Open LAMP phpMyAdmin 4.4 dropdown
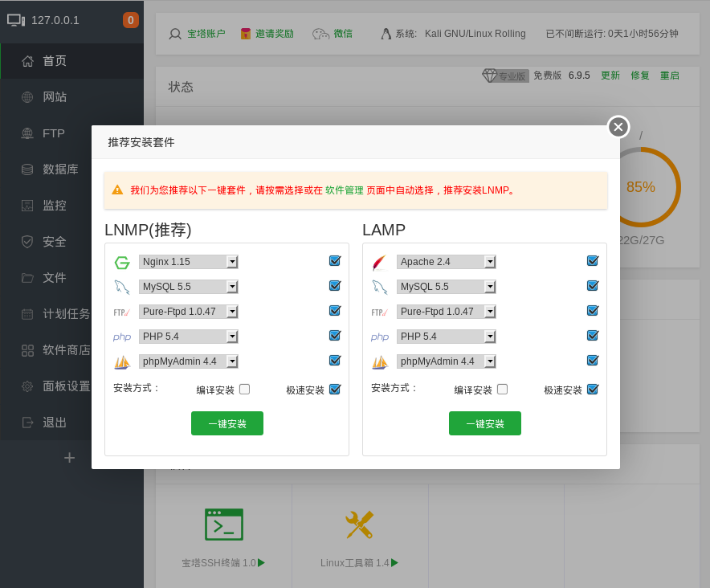 click(446, 361)
